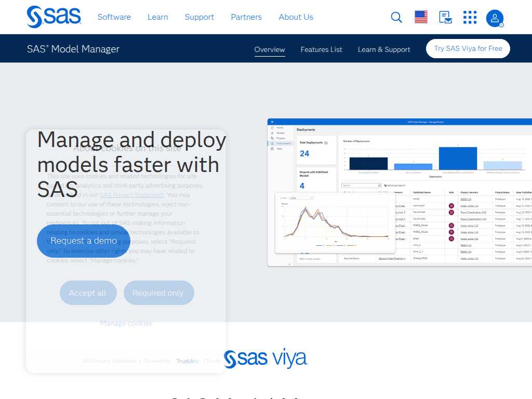This screenshot has height=399, width=532.
Task: Open the SAS Privacy Statement link in cookie text
Action: click(131, 195)
